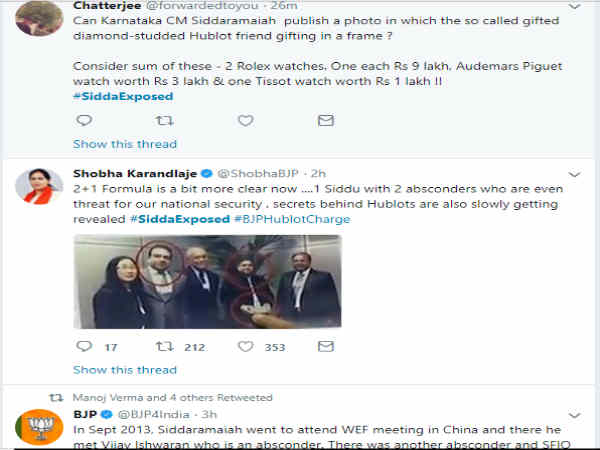This screenshot has width=600, height=450.
Task: Reply to Shobha Karandlaje's tweet
Action: click(84, 347)
